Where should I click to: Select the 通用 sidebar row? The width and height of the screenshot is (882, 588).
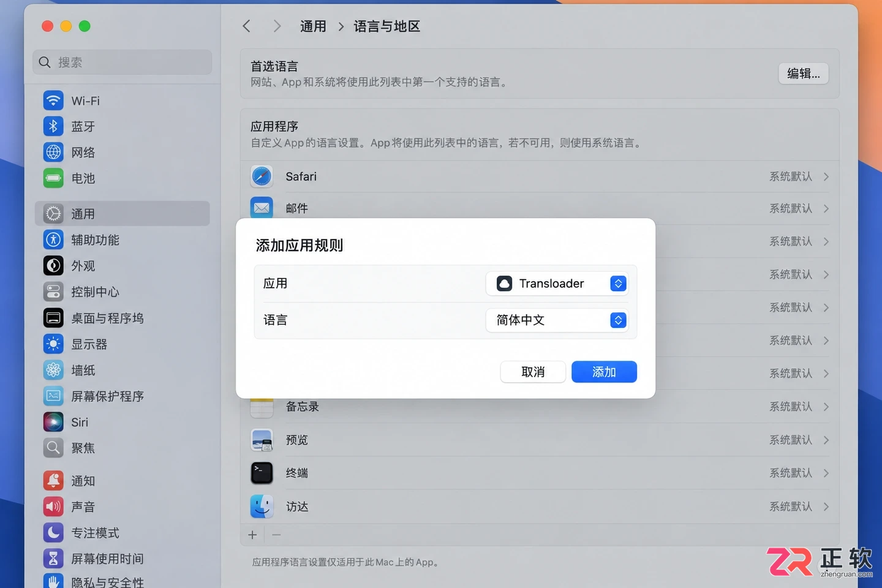122,214
